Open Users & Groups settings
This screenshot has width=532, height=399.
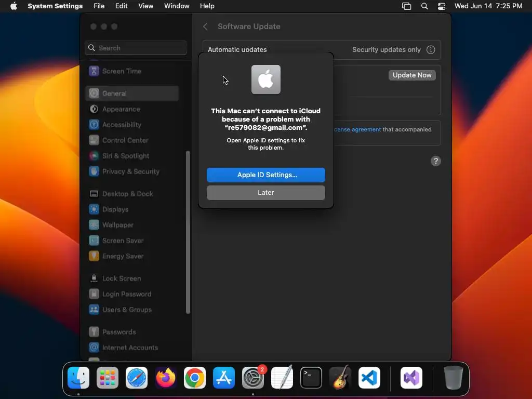(x=132, y=310)
